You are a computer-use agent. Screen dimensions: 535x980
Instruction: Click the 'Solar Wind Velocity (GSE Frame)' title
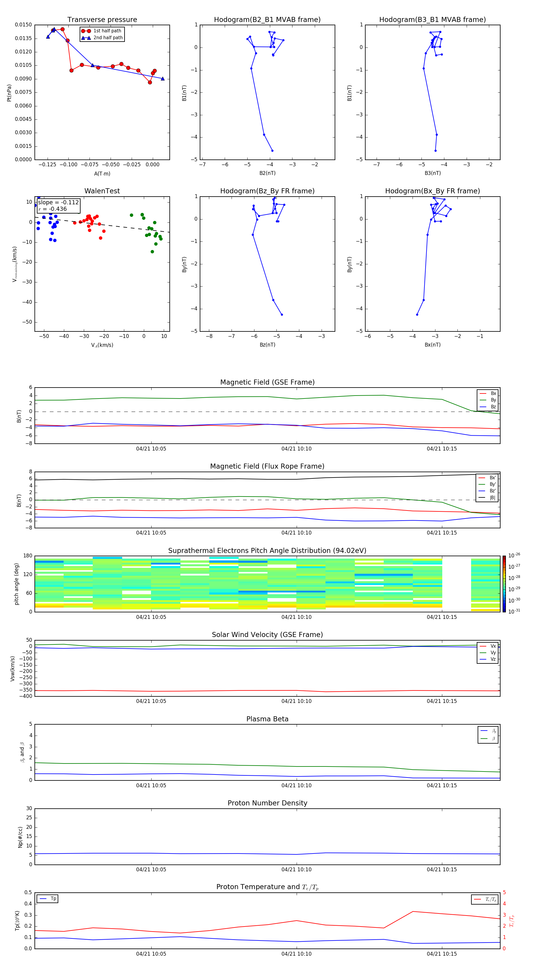point(267,635)
